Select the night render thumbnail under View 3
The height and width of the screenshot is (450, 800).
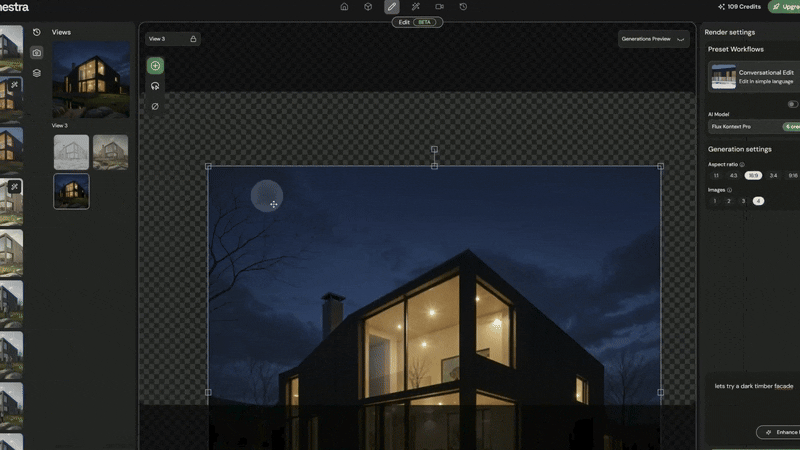click(x=71, y=191)
